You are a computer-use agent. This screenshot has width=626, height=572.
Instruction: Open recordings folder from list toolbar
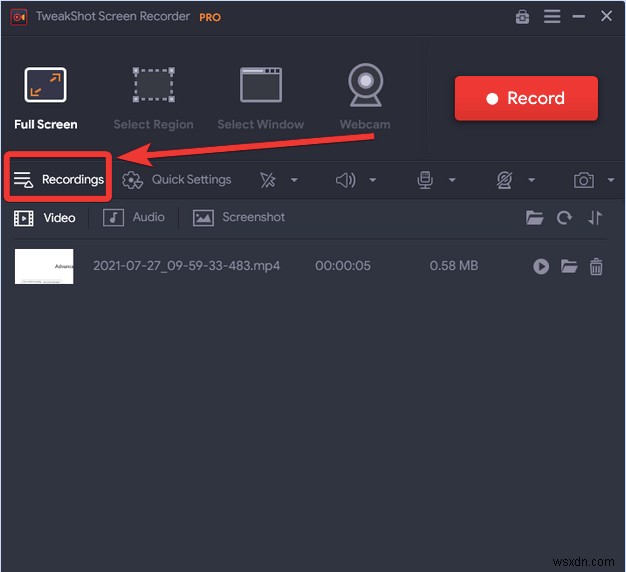[535, 218]
